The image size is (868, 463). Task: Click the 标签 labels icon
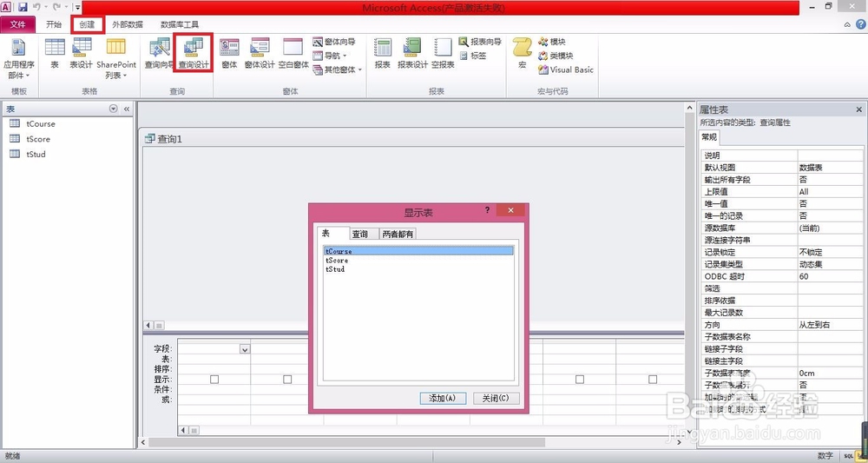472,56
